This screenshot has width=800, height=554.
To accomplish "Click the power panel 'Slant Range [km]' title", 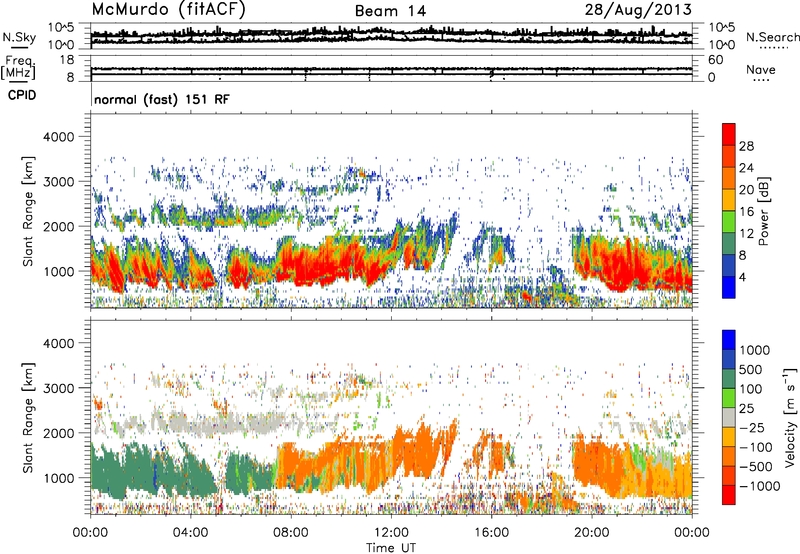I will click(28, 211).
